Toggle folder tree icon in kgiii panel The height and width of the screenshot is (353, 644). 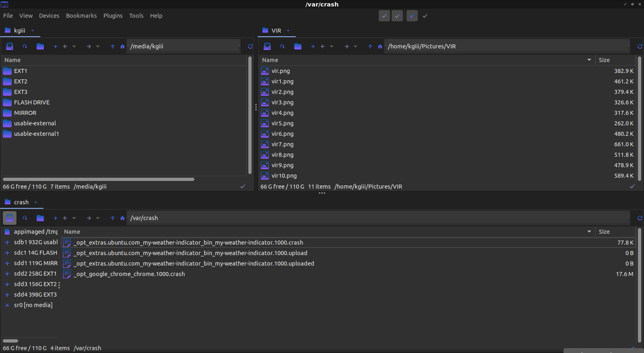pyautogui.click(x=40, y=46)
